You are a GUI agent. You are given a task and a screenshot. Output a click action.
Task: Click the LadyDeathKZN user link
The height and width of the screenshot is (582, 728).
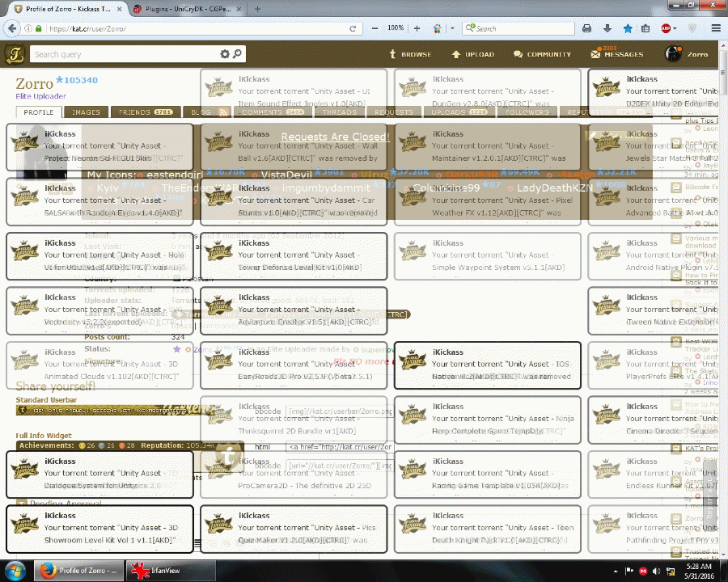tap(555, 188)
